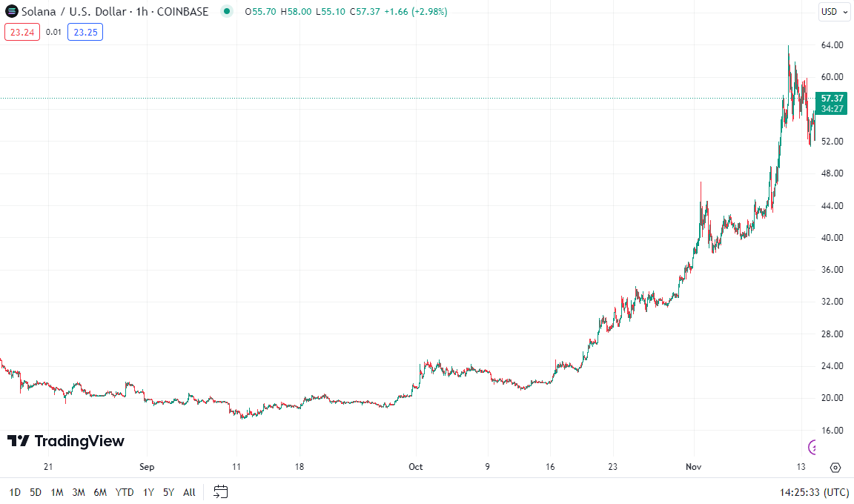Click the TradingView logo
This screenshot has height=504, width=854.
click(66, 441)
